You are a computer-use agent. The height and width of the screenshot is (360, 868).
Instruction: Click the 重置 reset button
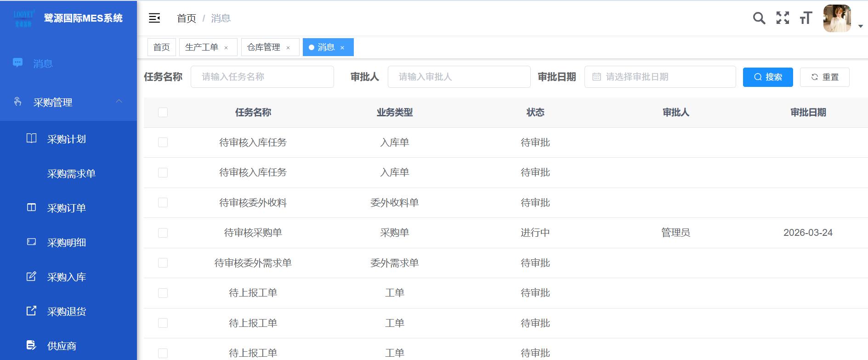pos(824,77)
